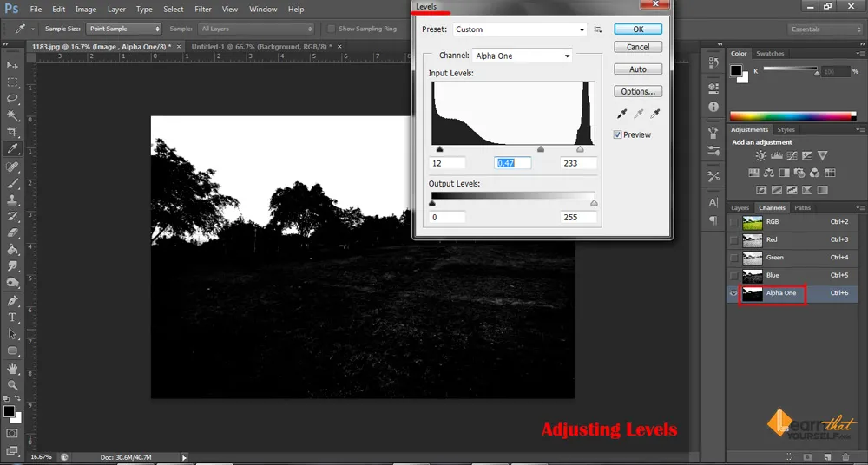This screenshot has height=465, width=868.
Task: Click the midtone input field showing 0.47
Action: [512, 163]
